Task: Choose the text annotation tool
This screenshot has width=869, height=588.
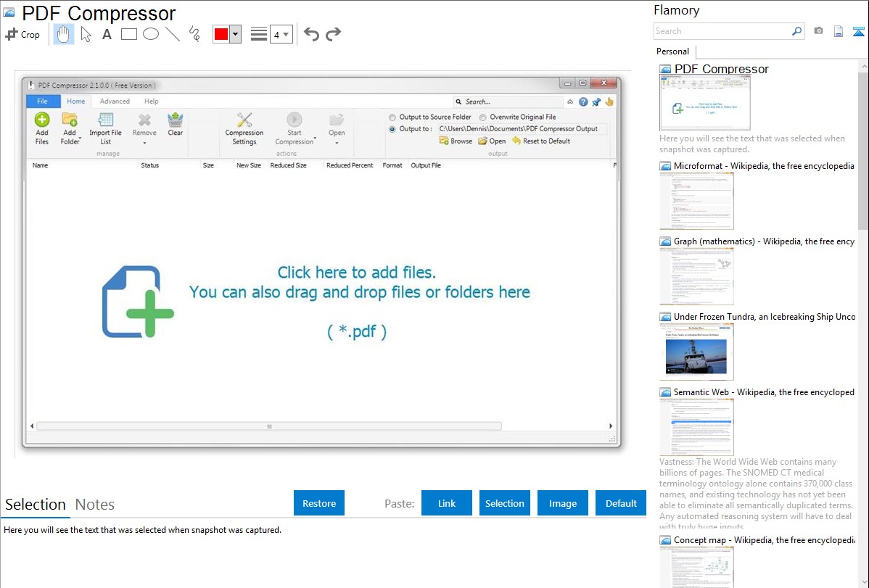Action: pos(107,34)
